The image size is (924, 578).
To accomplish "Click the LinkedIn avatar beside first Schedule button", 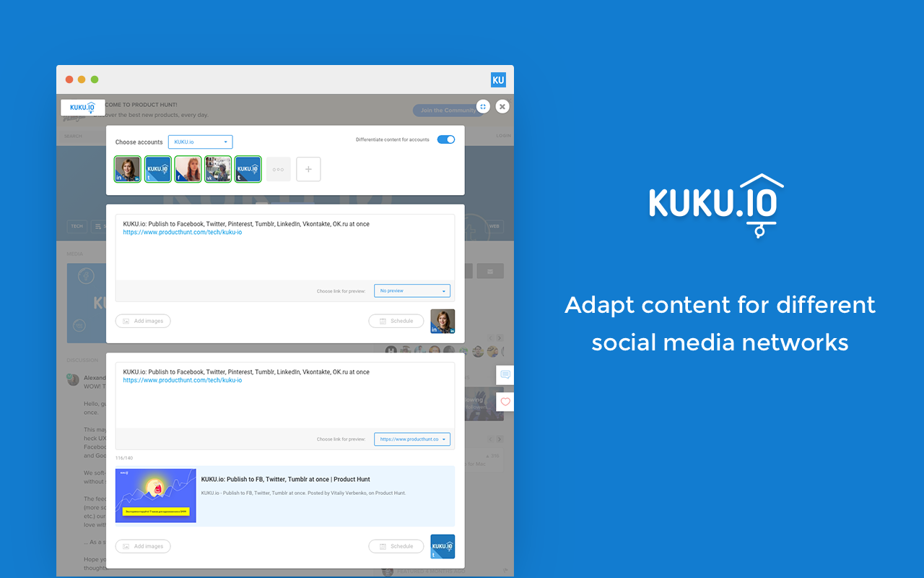I will pos(443,321).
